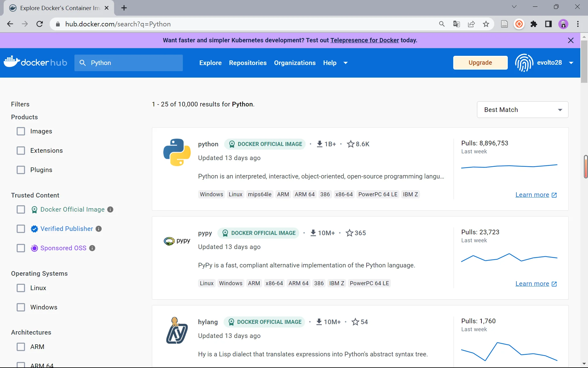
Task: Dismiss the Telepresence banner with X
Action: [571, 40]
